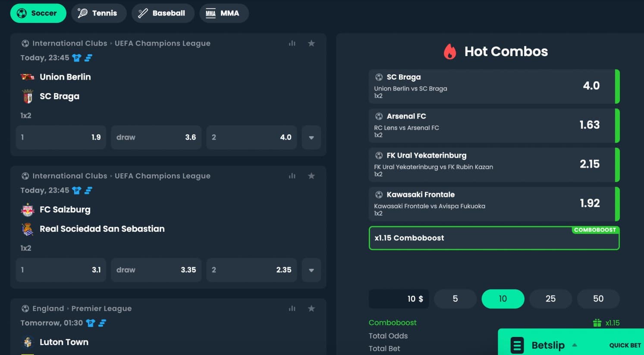Screen dimensions: 644x355
Task: Set stake to 10 dollars
Action: (503, 299)
